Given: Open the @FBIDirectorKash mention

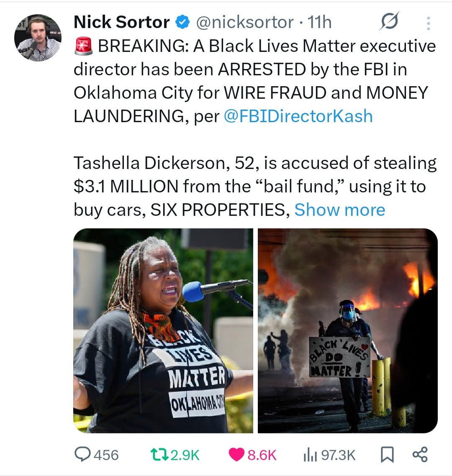Looking at the screenshot, I should pos(298,116).
